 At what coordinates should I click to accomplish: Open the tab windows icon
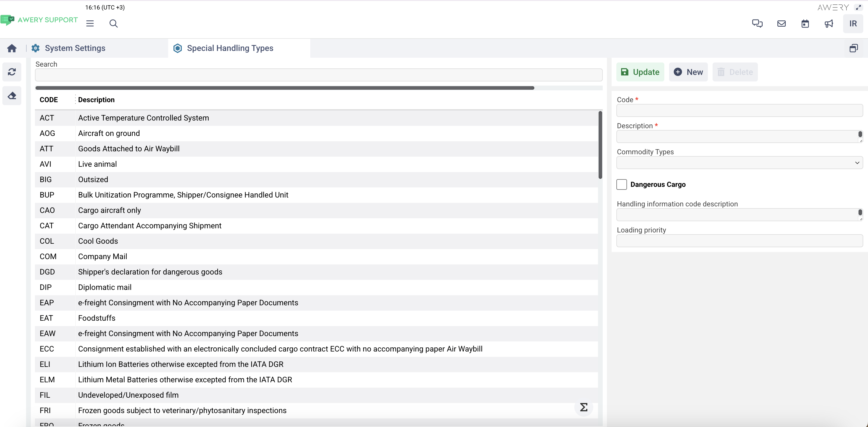coord(853,48)
